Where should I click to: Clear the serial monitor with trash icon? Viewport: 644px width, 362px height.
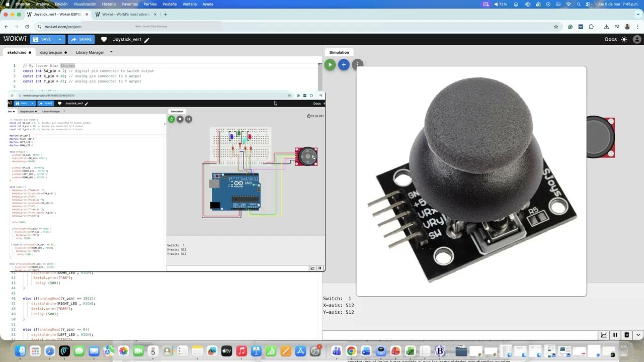point(626,335)
